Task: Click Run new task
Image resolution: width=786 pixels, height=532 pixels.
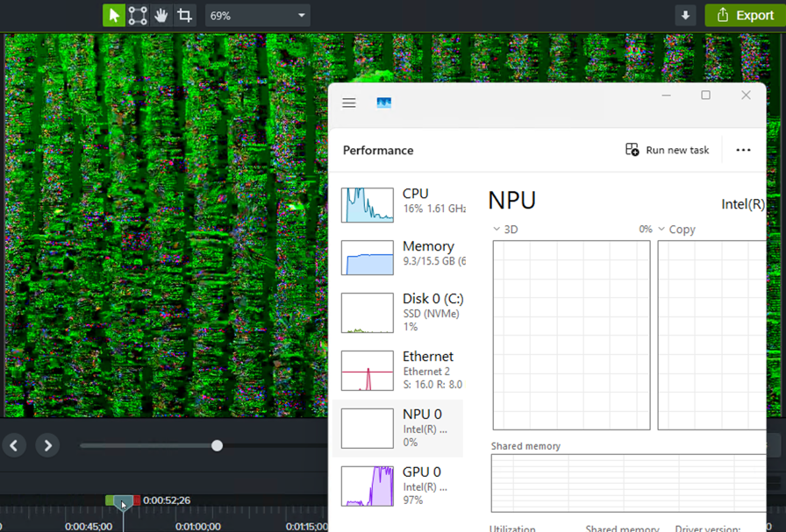Action: click(668, 150)
